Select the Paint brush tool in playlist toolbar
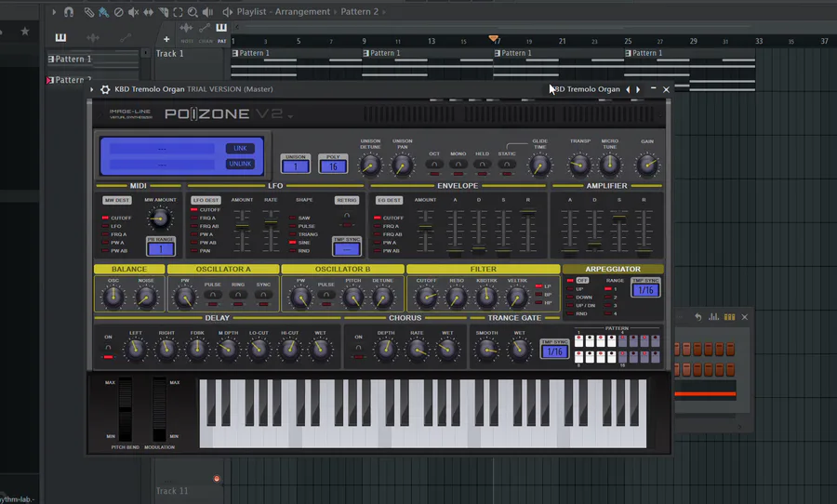 tap(103, 12)
